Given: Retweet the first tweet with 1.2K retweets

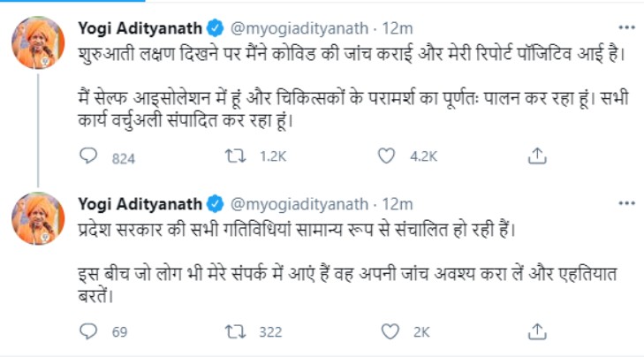Looking at the screenshot, I should [x=236, y=156].
